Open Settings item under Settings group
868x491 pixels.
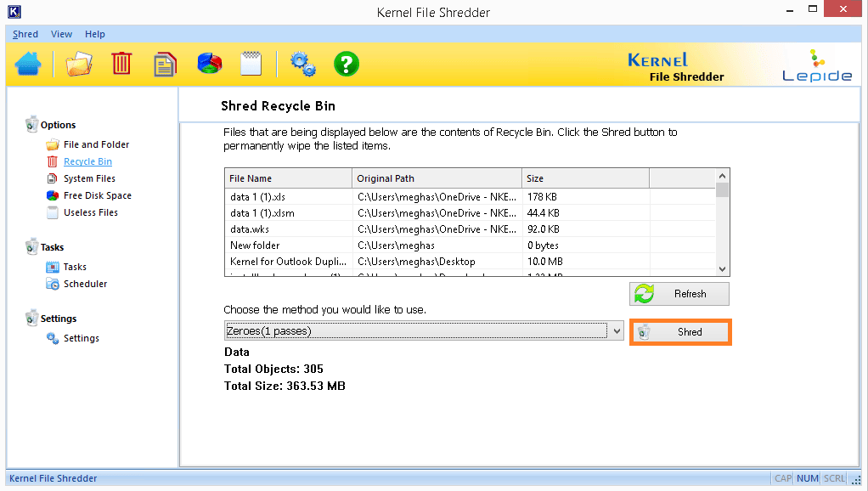coord(82,338)
